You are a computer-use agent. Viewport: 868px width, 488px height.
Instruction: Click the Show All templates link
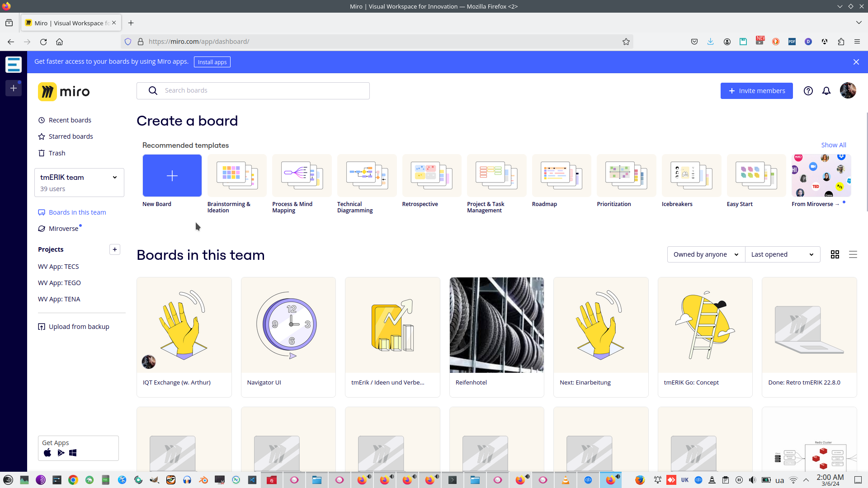(833, 145)
